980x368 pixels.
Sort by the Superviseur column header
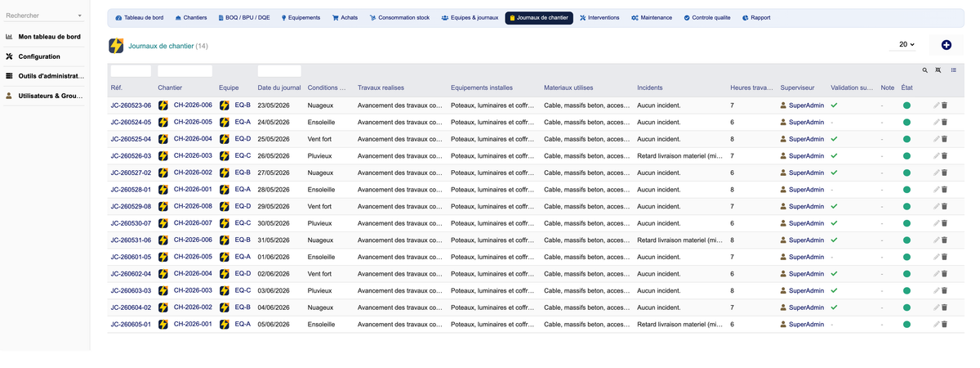click(x=797, y=88)
